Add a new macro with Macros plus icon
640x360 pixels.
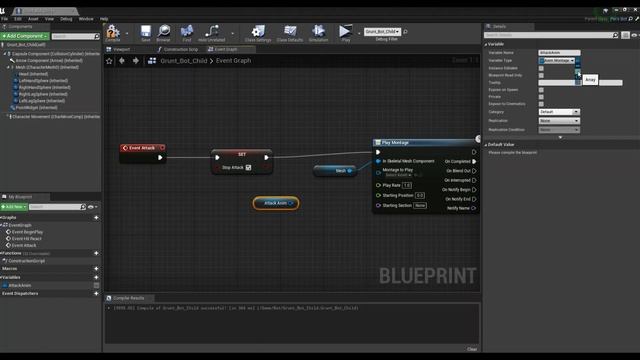[x=96, y=269]
